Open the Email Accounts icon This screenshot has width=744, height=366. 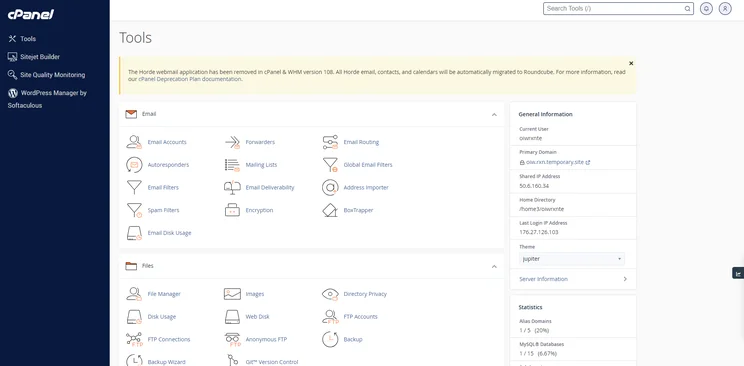click(134, 142)
